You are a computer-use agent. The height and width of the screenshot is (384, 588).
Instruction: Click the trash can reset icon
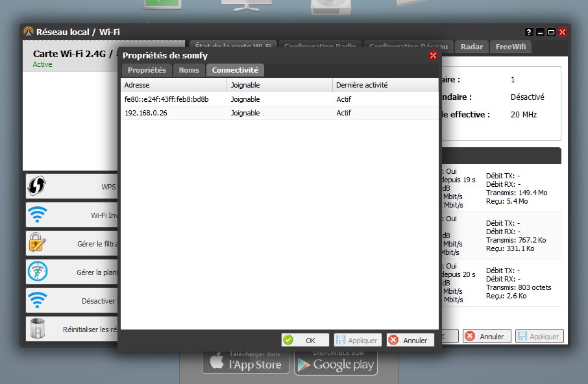pos(37,328)
